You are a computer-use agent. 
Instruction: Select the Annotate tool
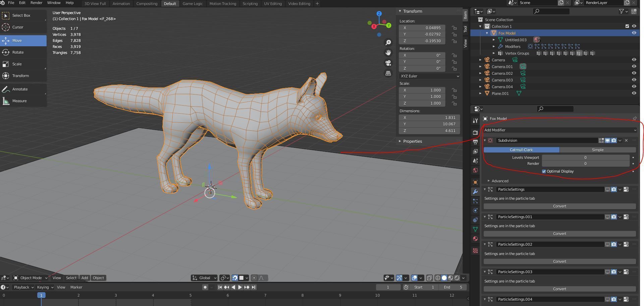coord(23,89)
